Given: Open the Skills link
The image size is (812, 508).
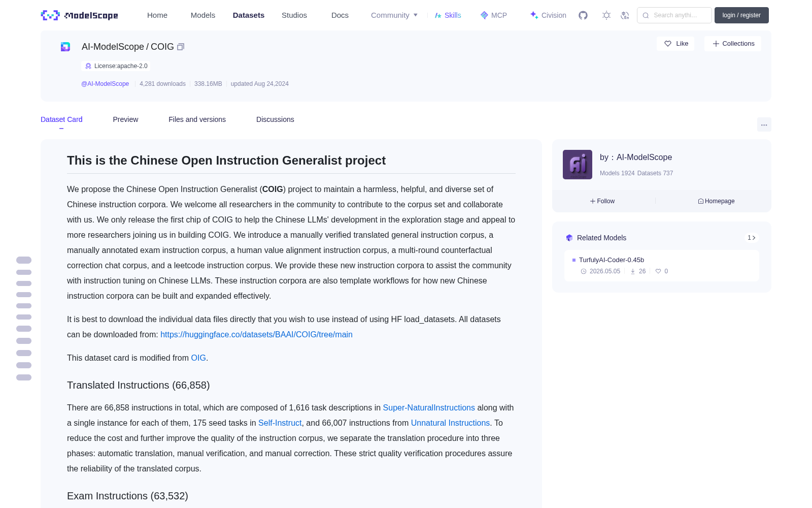Looking at the screenshot, I should [453, 15].
